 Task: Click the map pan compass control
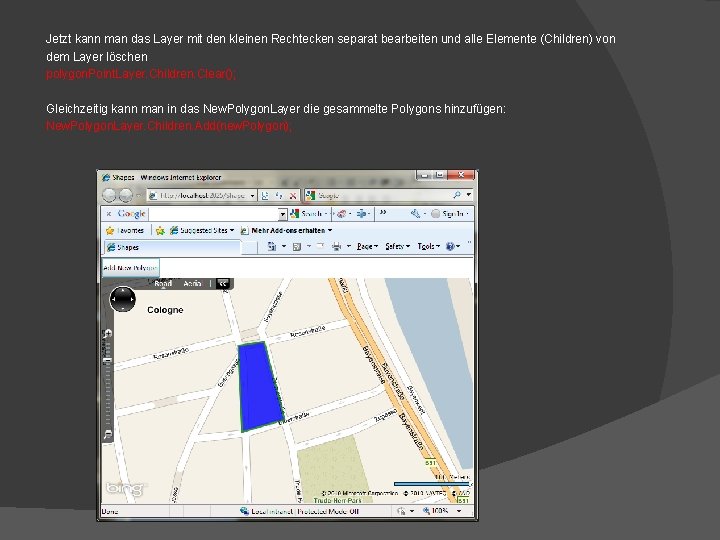tap(123, 299)
